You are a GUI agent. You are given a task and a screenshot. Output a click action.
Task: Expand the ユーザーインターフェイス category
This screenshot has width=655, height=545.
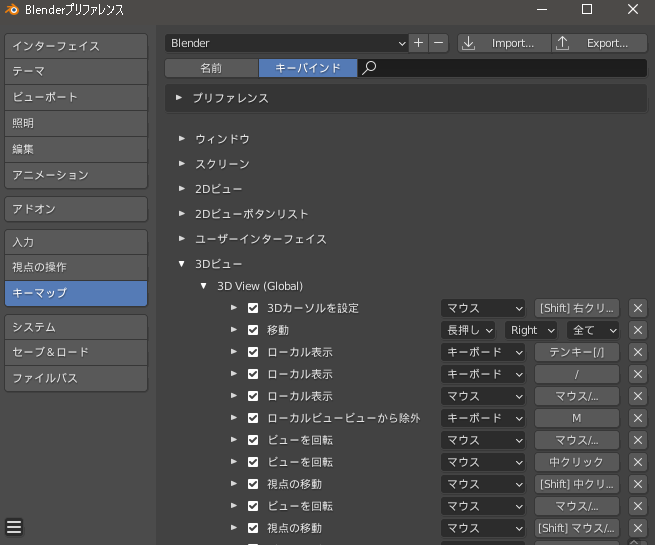(182, 238)
